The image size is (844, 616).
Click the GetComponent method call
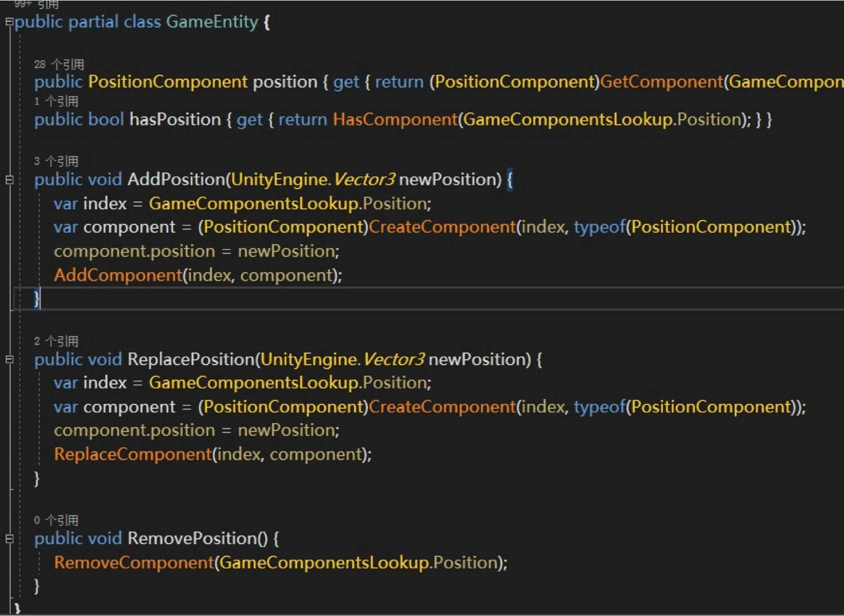tap(661, 82)
